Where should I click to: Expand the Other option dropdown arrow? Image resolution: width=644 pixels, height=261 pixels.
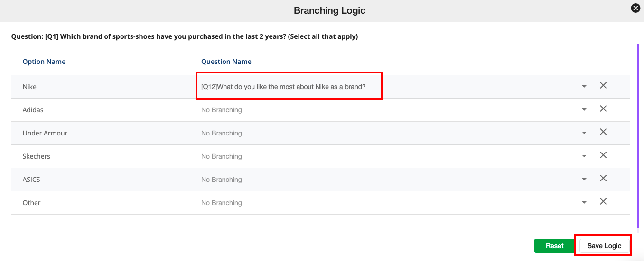click(584, 203)
